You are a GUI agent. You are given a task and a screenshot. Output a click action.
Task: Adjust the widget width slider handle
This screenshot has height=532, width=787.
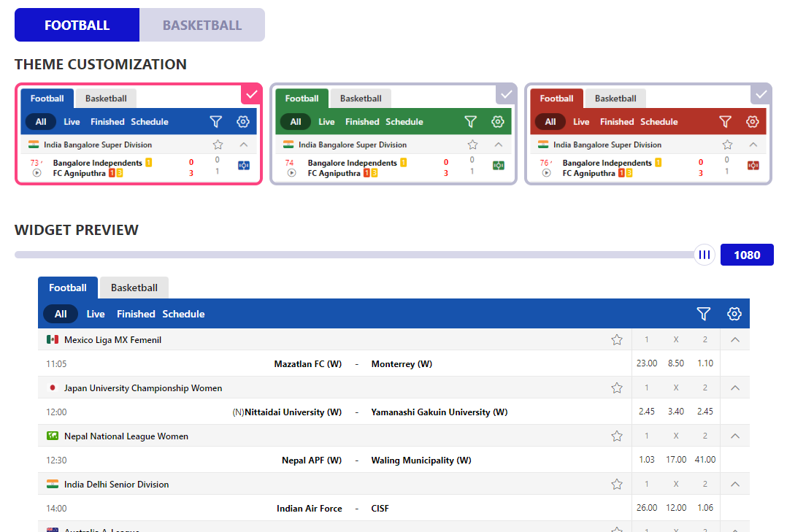(x=703, y=254)
